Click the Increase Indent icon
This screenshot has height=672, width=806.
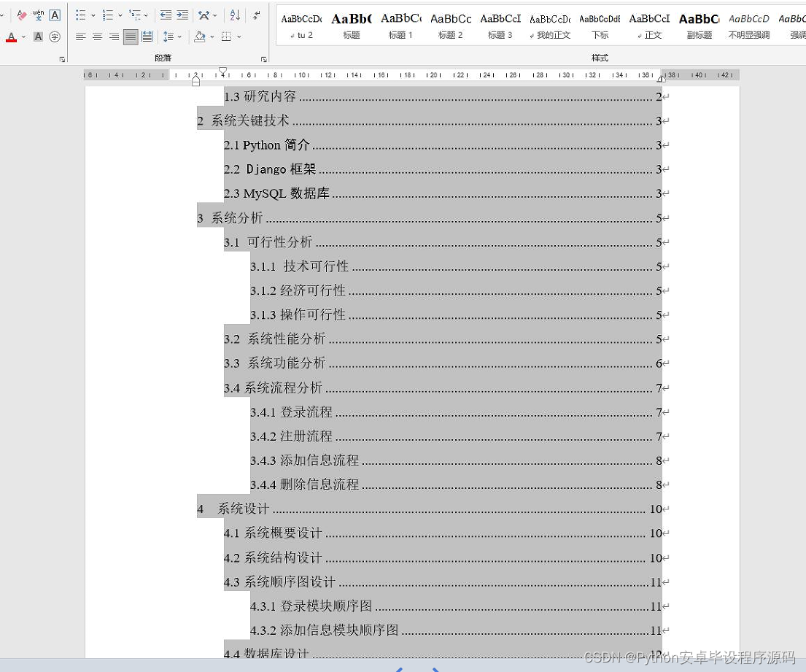tap(182, 15)
